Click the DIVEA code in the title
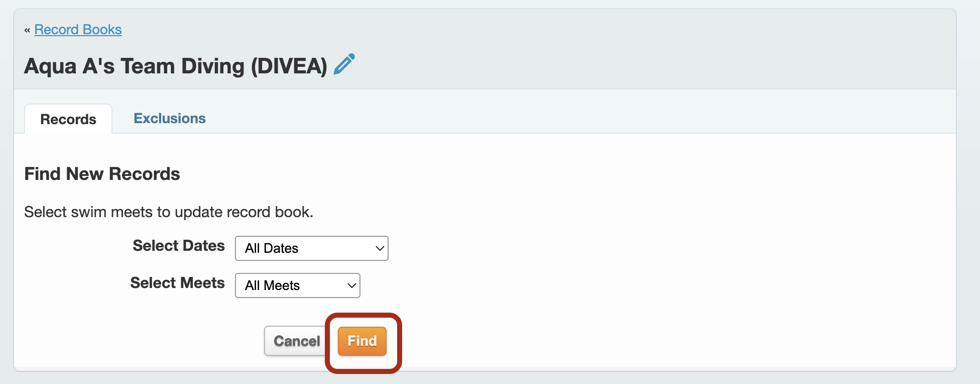The image size is (980, 384). [289, 66]
